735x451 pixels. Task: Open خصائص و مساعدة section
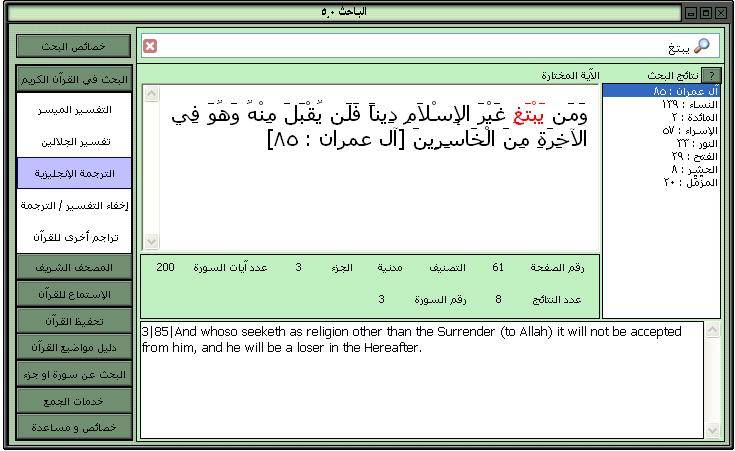74,427
